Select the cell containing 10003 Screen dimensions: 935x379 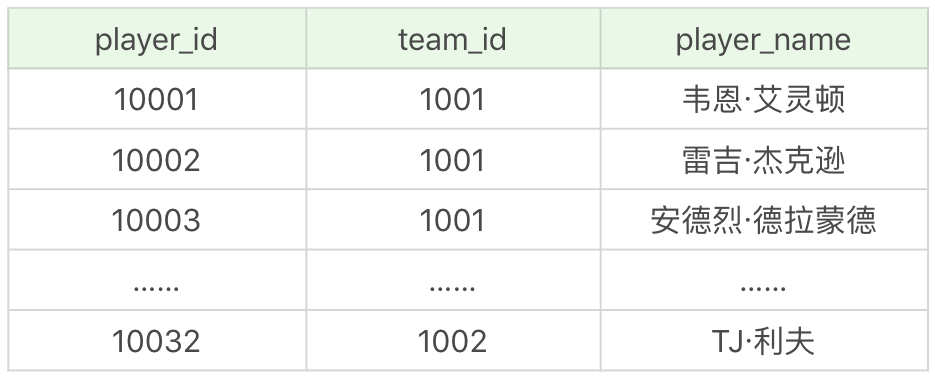coord(157,220)
